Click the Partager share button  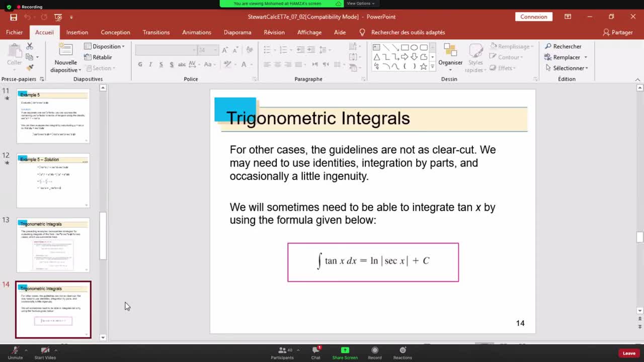(x=617, y=32)
